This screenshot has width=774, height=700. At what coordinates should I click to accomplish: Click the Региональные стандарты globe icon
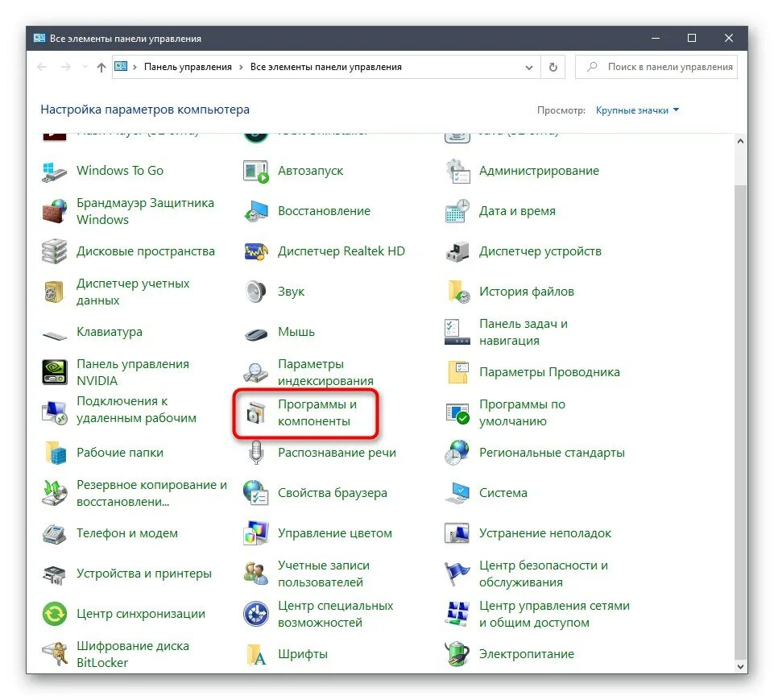pos(457,453)
